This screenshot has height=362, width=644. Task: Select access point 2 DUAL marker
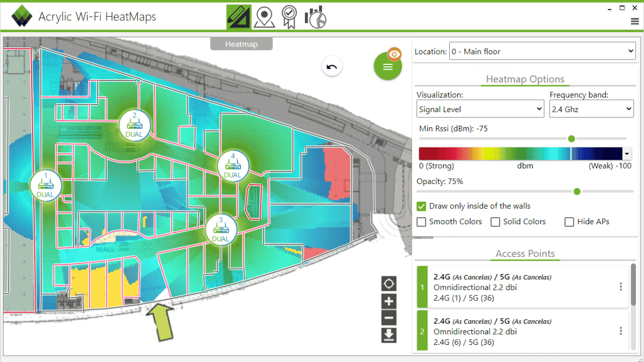[x=134, y=124]
